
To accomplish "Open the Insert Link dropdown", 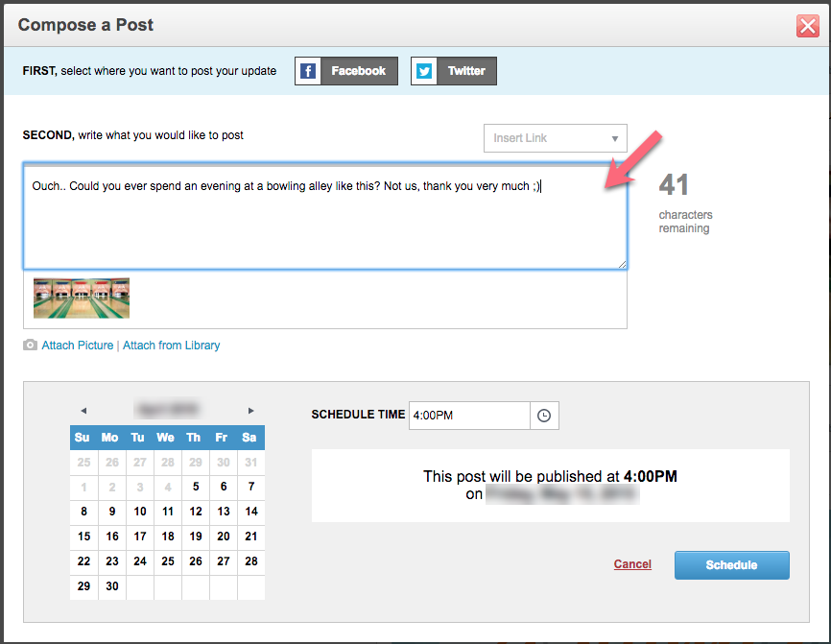I will click(x=556, y=138).
